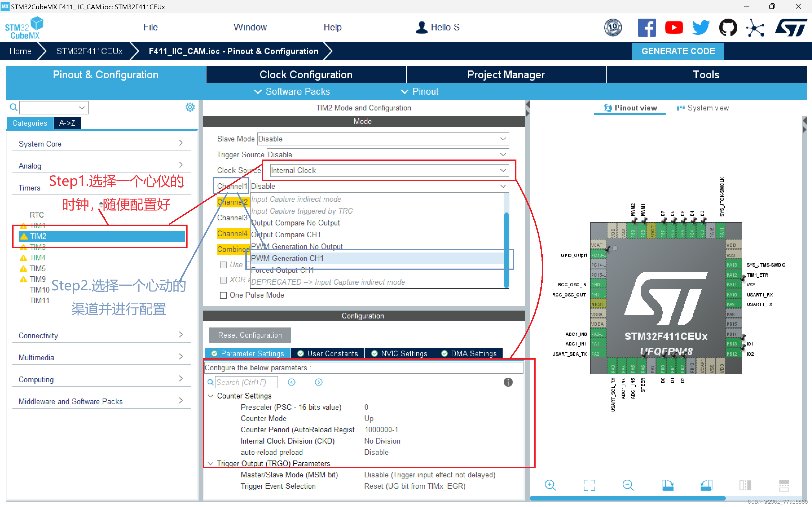Click the categories settings gear icon
Viewport: 812px width, 507px height.
coord(190,107)
